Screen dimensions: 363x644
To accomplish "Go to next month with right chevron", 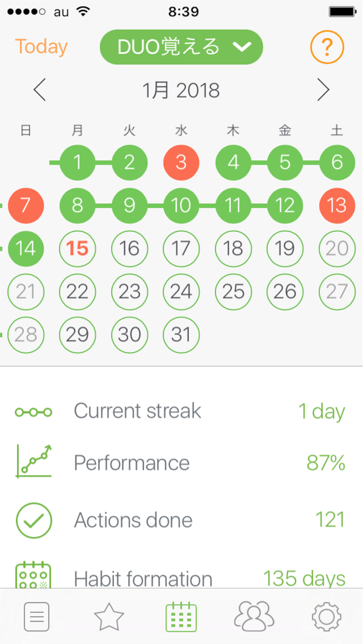I will pos(323,90).
